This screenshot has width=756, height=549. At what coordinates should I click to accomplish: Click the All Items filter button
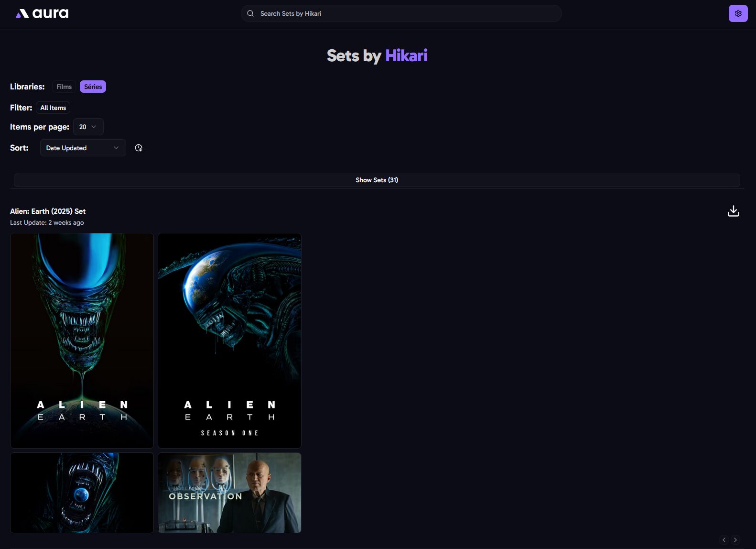pyautogui.click(x=53, y=108)
